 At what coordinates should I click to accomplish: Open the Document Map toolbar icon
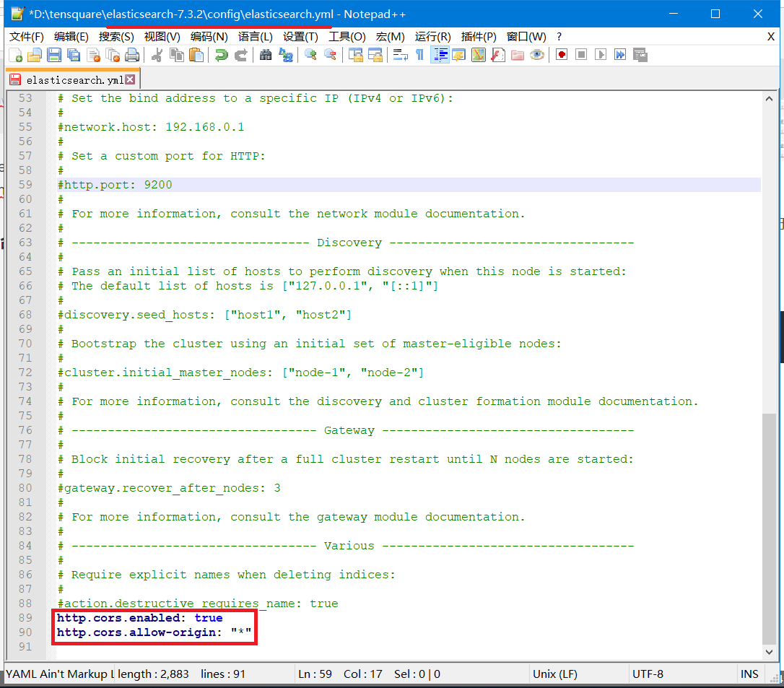click(479, 55)
